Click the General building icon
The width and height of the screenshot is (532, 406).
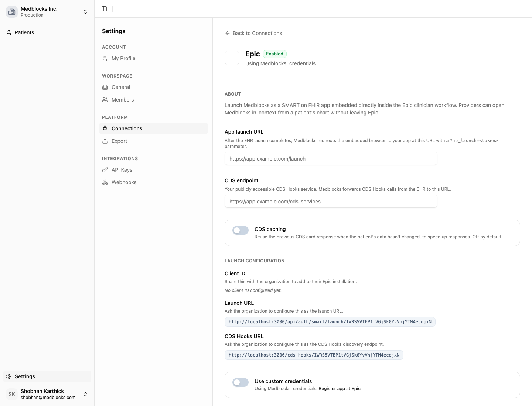click(105, 87)
